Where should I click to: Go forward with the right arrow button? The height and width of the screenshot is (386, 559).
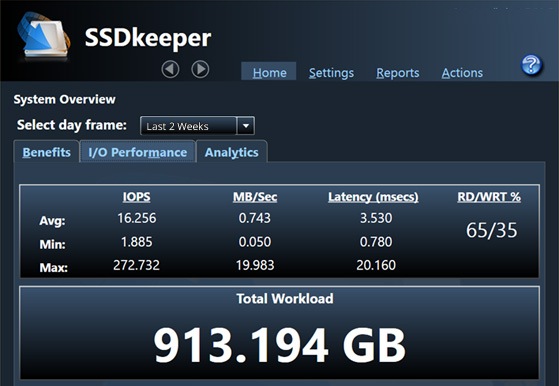tap(200, 69)
